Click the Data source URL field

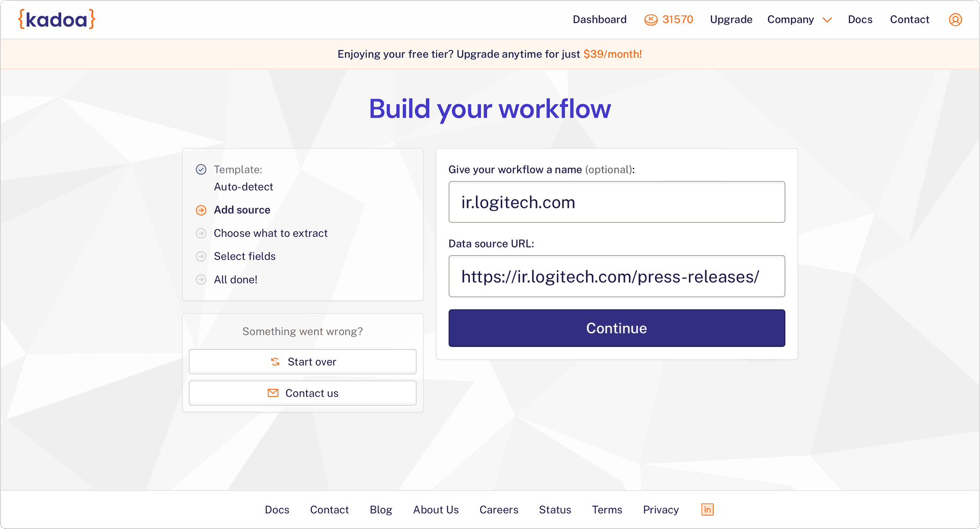click(616, 277)
